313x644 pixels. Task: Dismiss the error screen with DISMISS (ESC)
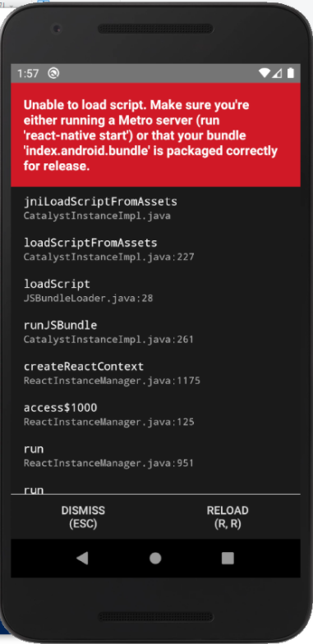tap(83, 517)
